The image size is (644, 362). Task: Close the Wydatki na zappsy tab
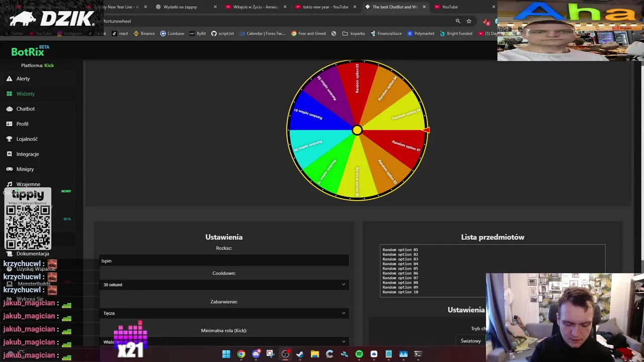(215, 7)
